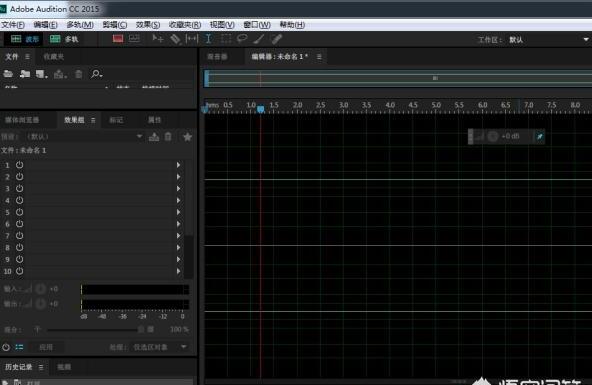This screenshot has height=385, width=592.
Task: Toggle the rack list view icon beside power
Action: (19, 347)
